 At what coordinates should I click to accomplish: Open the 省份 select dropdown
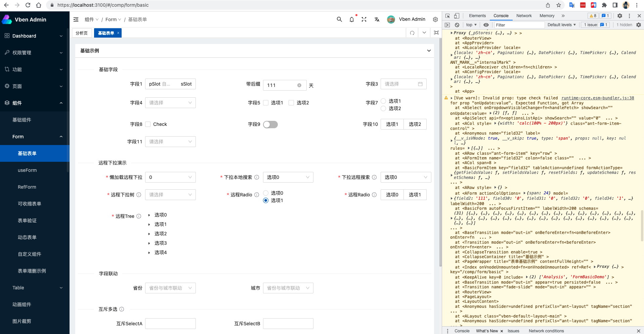[170, 288]
